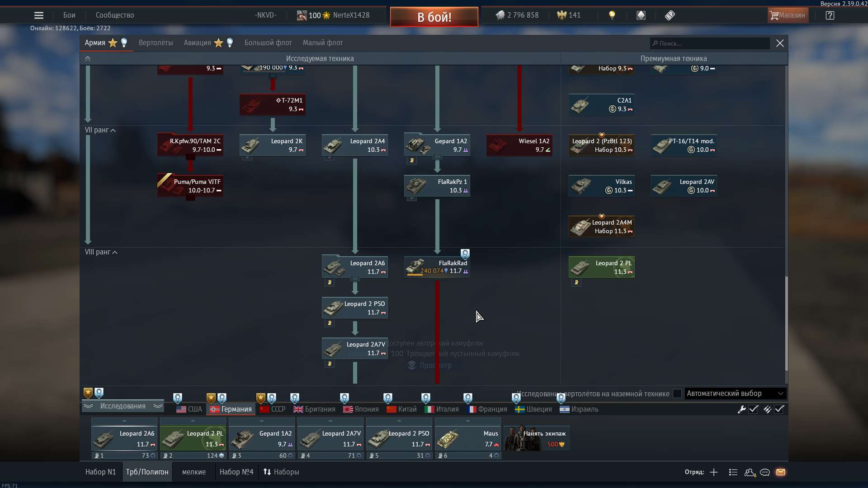Click chevron right of Исследования label
Viewport: 868px width, 488px height.
point(158,406)
